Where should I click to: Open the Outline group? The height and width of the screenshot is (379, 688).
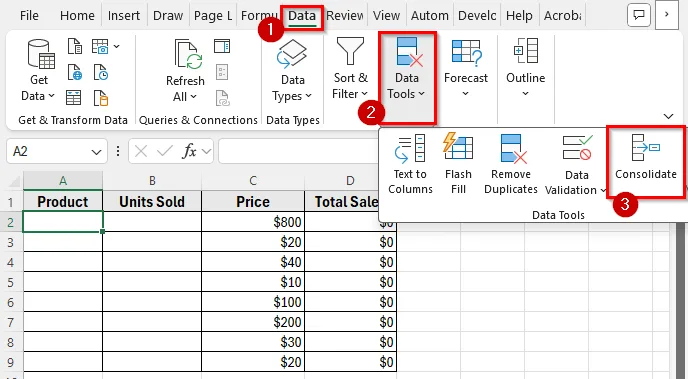click(x=525, y=68)
